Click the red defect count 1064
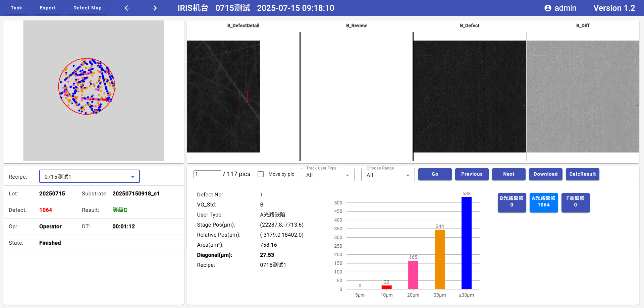Viewport: 644px width, 308px height. 46,210
